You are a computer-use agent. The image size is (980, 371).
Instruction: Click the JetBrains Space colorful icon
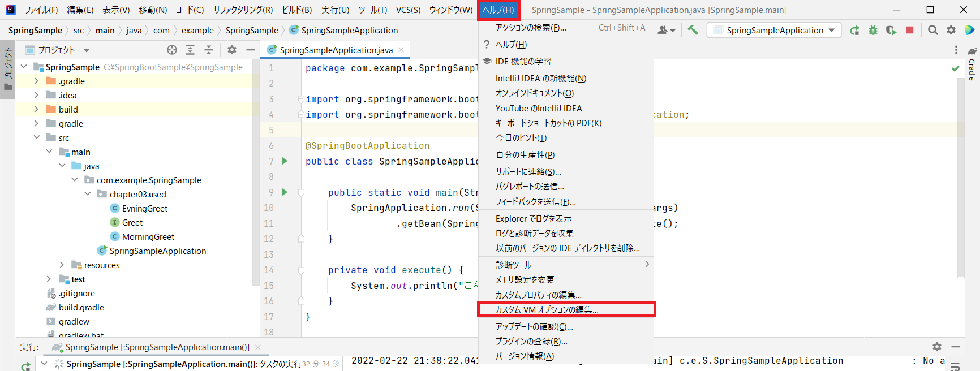click(969, 30)
